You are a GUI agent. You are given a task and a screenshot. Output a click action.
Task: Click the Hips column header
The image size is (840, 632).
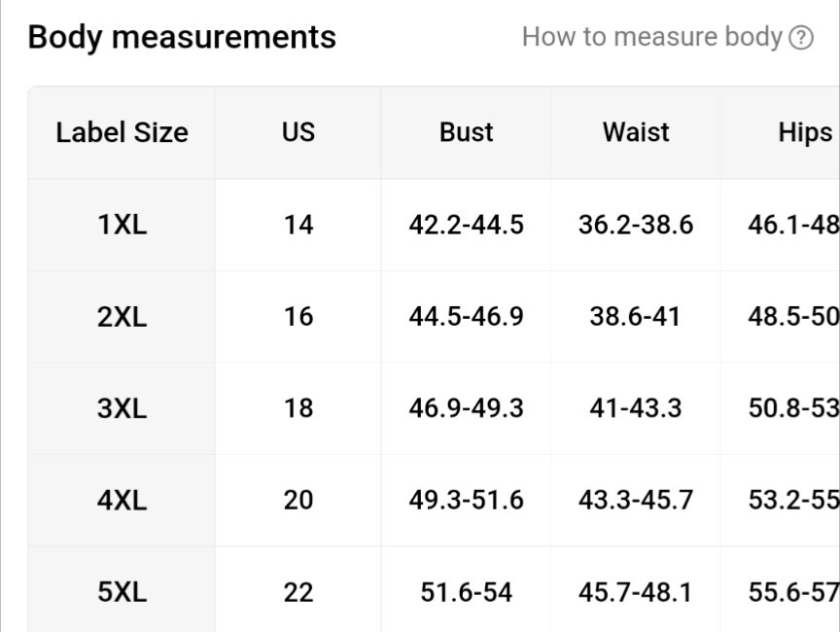pos(805,132)
